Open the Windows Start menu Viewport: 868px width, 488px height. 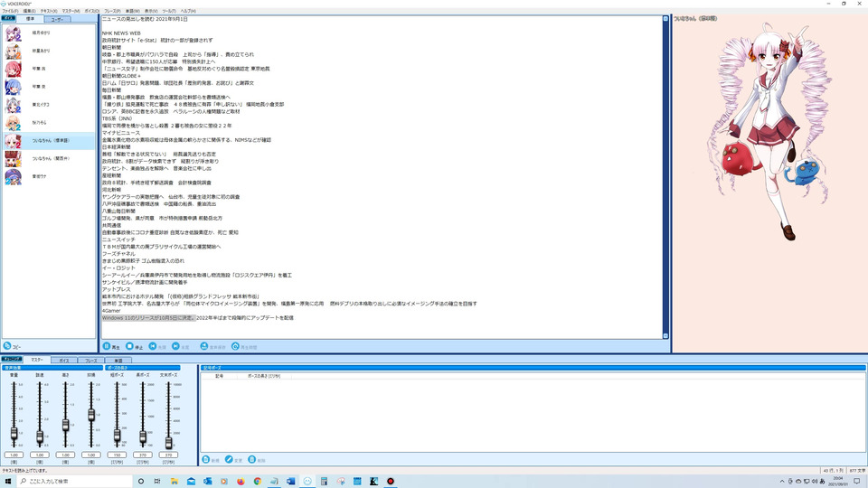(x=8, y=482)
